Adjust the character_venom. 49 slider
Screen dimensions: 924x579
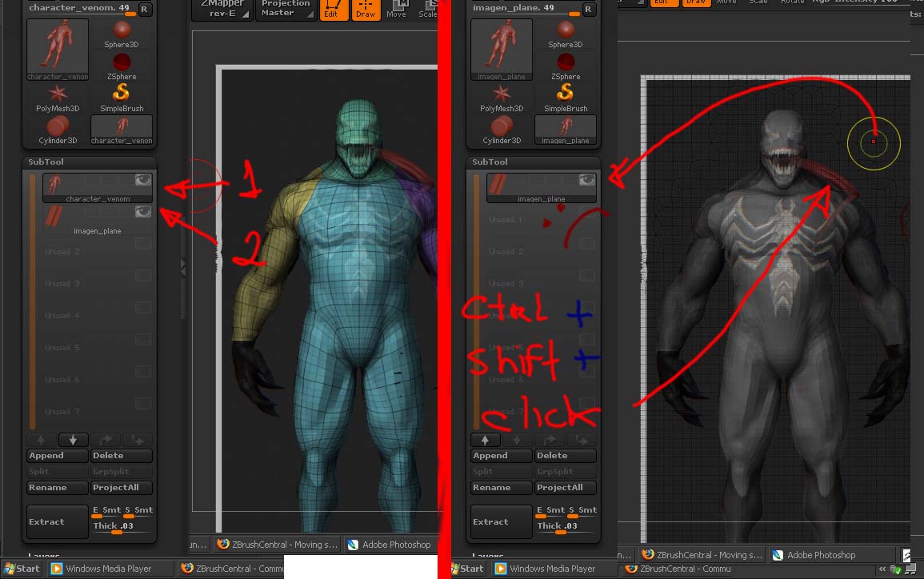[81, 9]
